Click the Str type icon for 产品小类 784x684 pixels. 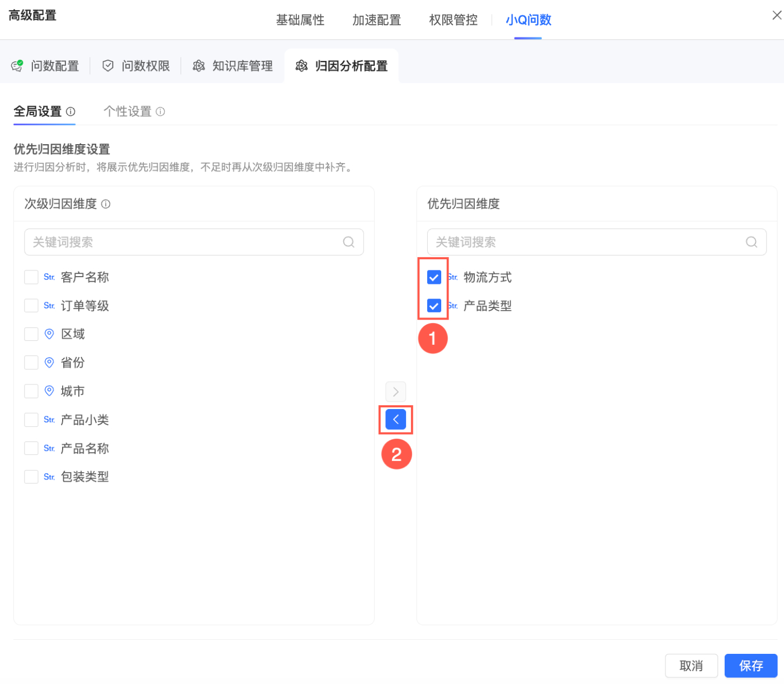click(49, 420)
